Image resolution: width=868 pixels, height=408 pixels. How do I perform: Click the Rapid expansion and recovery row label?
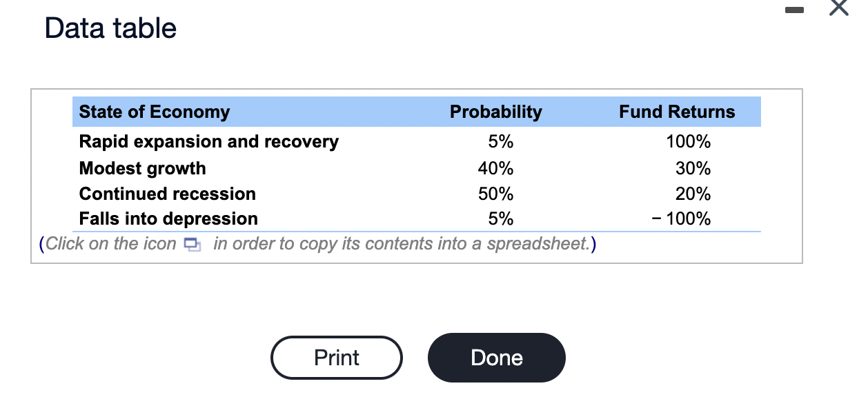point(208,141)
